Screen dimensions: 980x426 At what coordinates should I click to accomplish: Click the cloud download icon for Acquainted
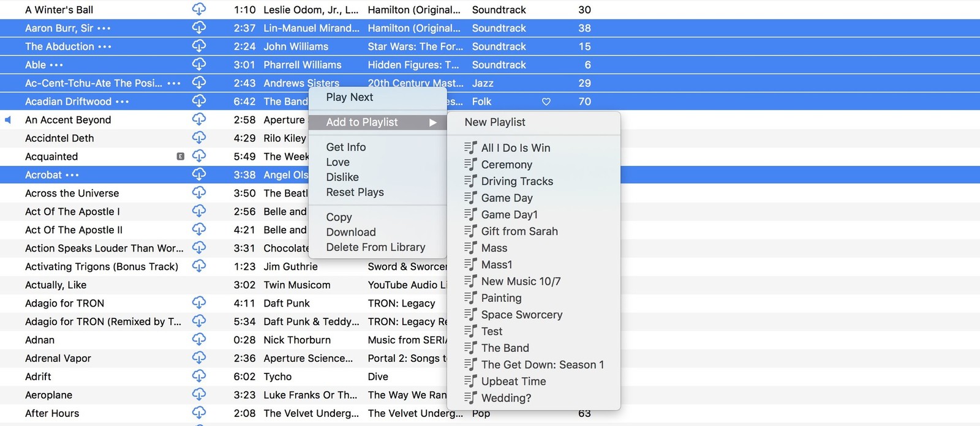(x=199, y=156)
